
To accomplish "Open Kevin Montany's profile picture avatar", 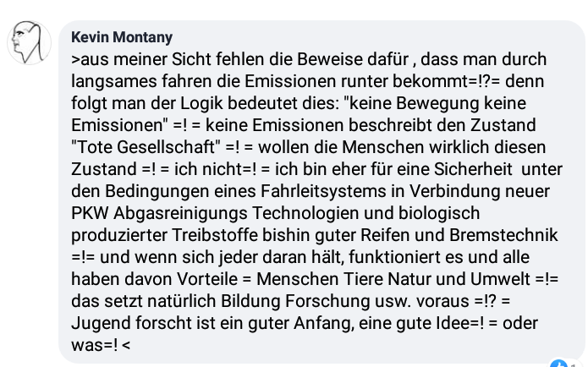I will [x=30, y=42].
